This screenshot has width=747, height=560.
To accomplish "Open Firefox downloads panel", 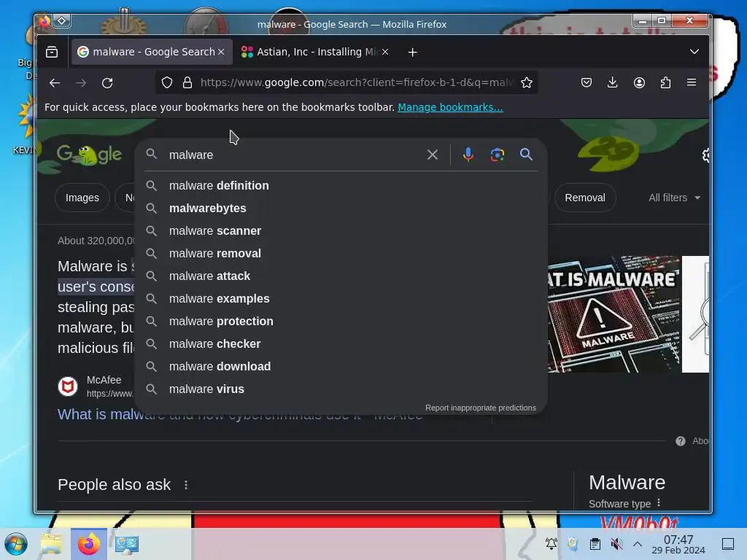I will tap(613, 83).
